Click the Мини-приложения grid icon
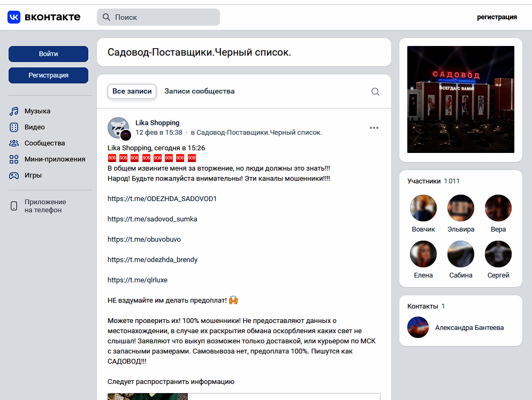532x400 pixels. pyautogui.click(x=14, y=159)
